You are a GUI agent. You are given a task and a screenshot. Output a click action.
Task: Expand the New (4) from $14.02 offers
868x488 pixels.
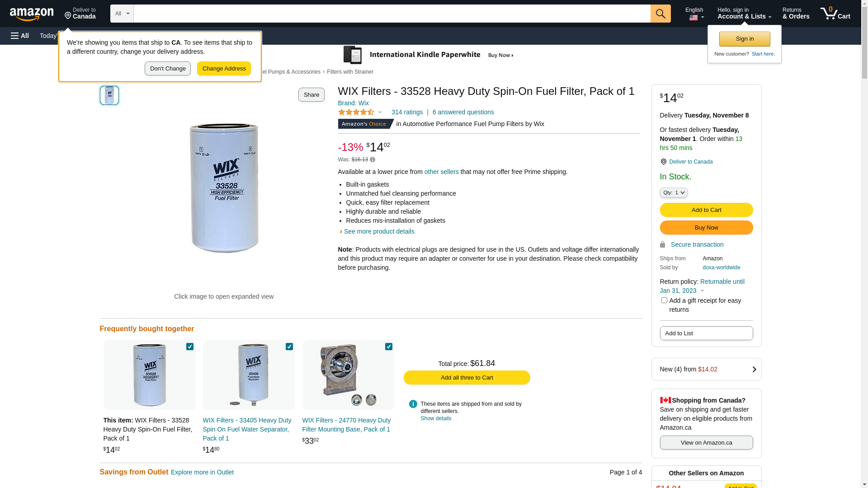click(x=706, y=369)
